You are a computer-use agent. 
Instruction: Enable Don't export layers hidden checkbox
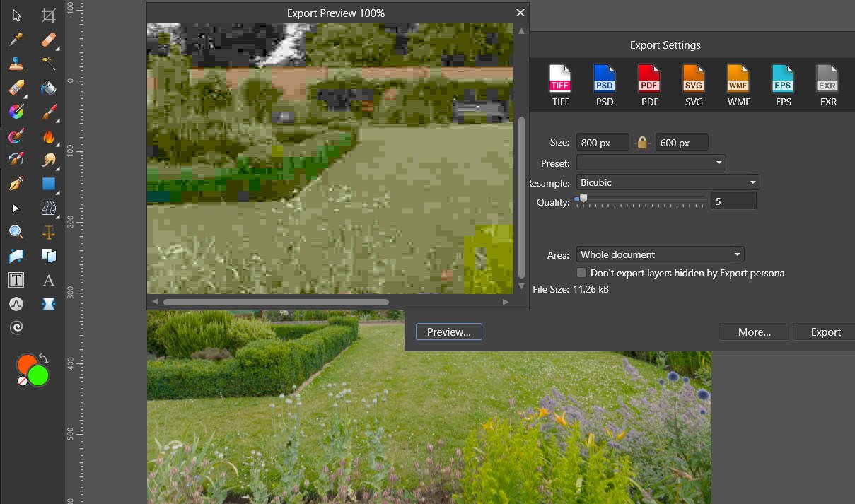tap(581, 273)
